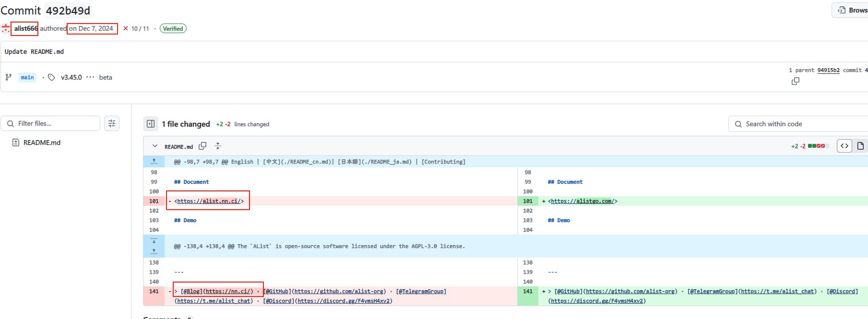Open the filter options icon beside Filter files
Image resolution: width=868 pixels, height=319 pixels.
point(112,123)
